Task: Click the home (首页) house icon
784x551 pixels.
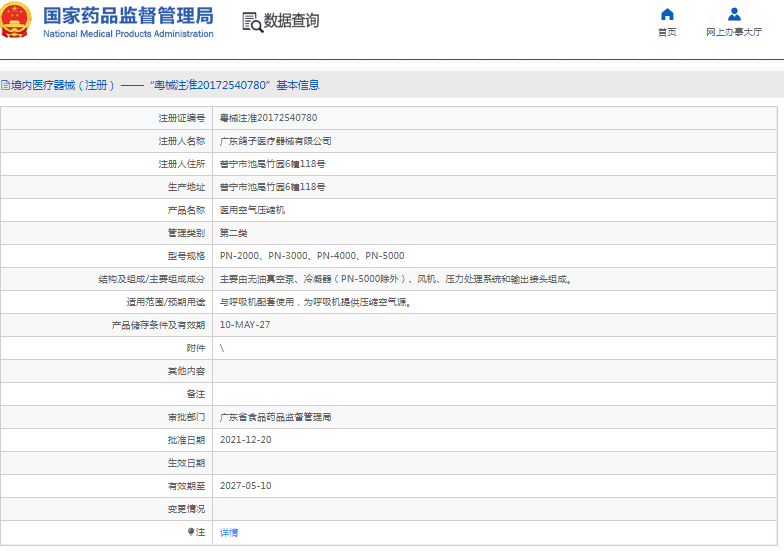Action: coord(667,14)
